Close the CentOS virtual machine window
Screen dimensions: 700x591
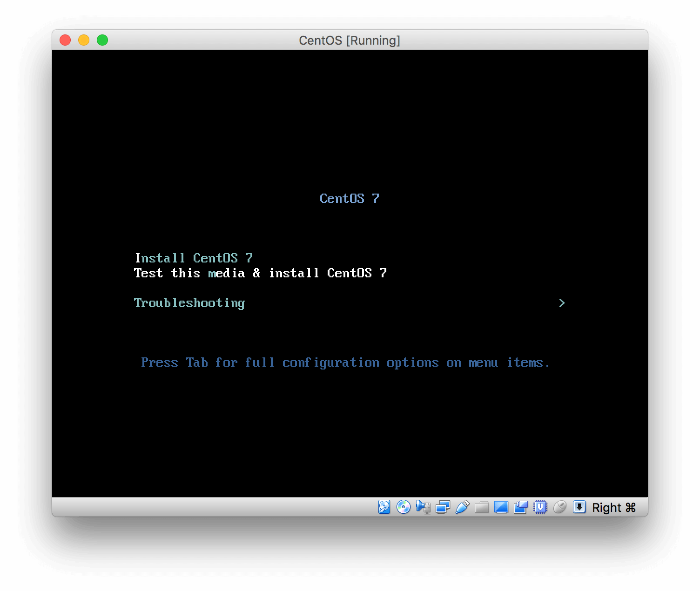[x=65, y=40]
